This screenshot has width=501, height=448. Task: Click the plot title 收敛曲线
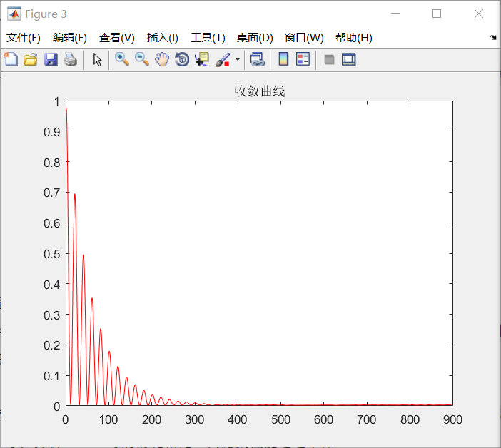click(260, 91)
